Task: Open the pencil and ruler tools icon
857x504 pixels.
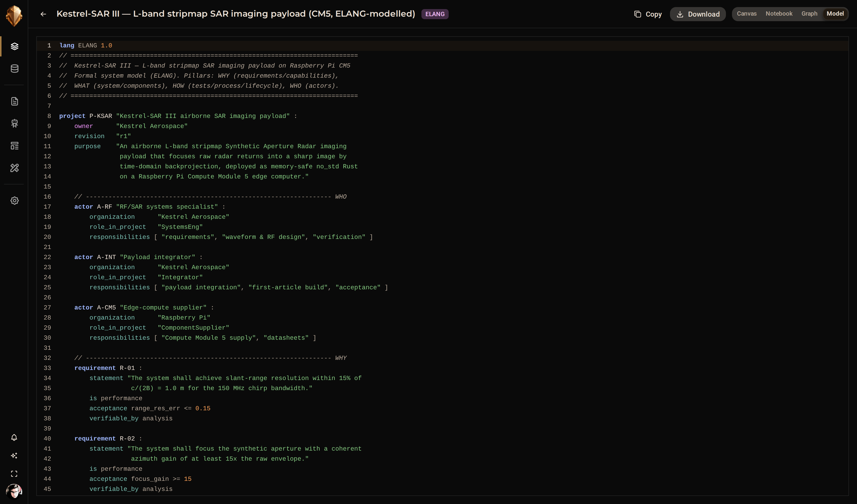Action: coord(14,168)
